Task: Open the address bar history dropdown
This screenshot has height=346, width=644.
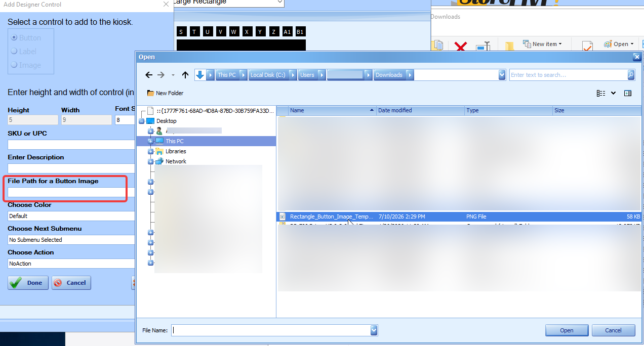Action: 502,75
